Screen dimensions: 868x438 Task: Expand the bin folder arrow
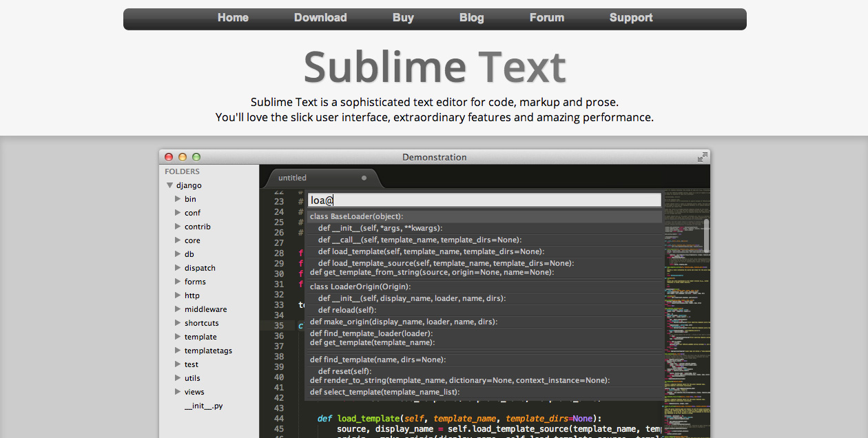tap(178, 199)
